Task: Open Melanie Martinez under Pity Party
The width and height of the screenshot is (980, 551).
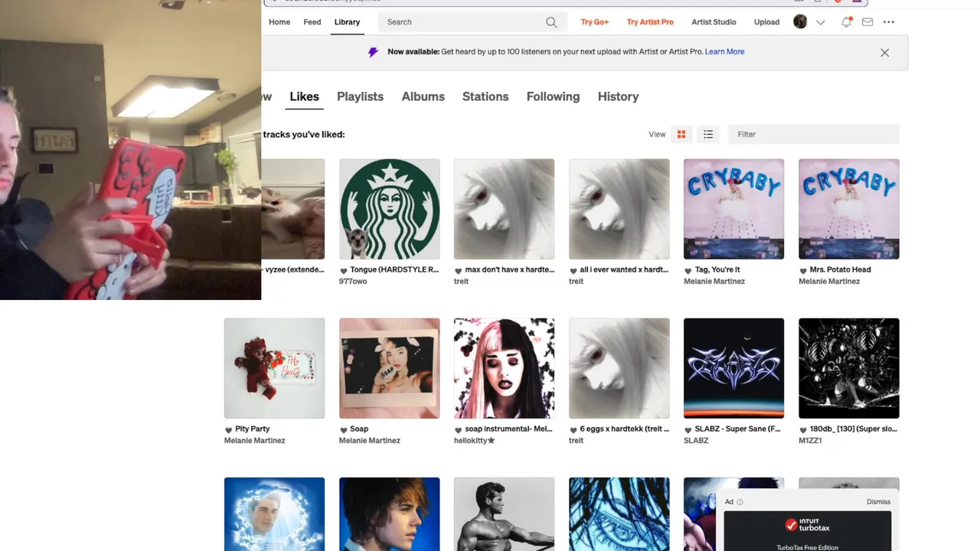Action: click(254, 441)
